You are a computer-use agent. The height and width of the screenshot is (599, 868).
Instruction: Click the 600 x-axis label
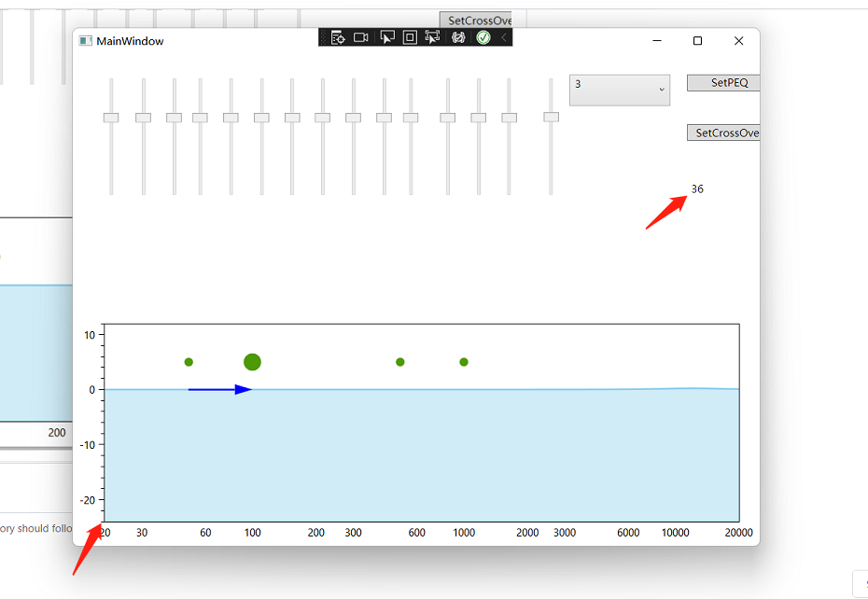tap(417, 533)
